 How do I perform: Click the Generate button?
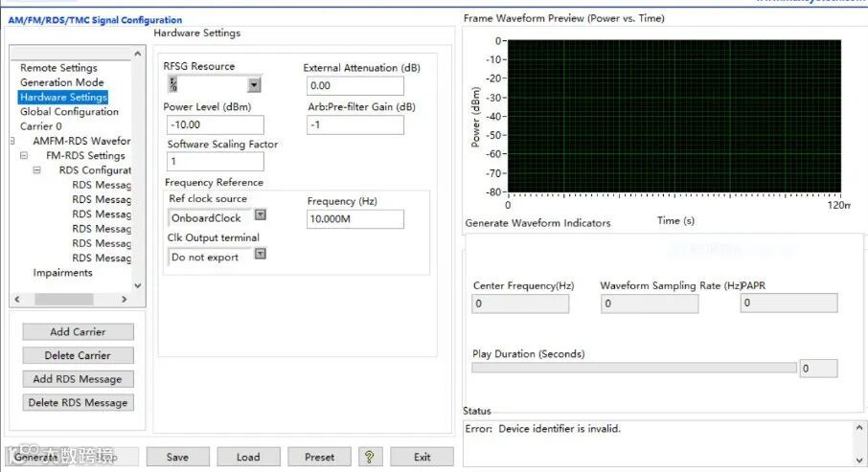(36, 457)
